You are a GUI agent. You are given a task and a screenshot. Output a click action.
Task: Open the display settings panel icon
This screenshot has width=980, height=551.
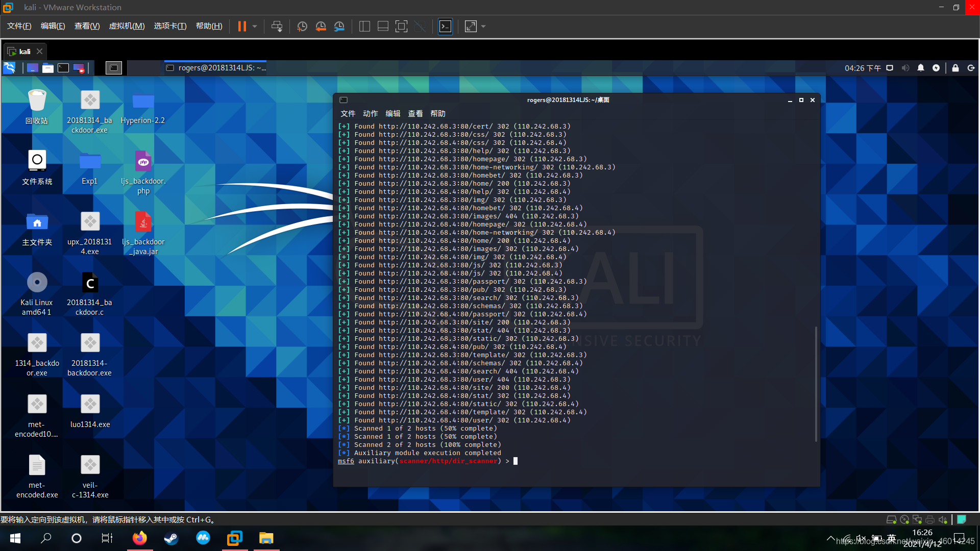890,68
